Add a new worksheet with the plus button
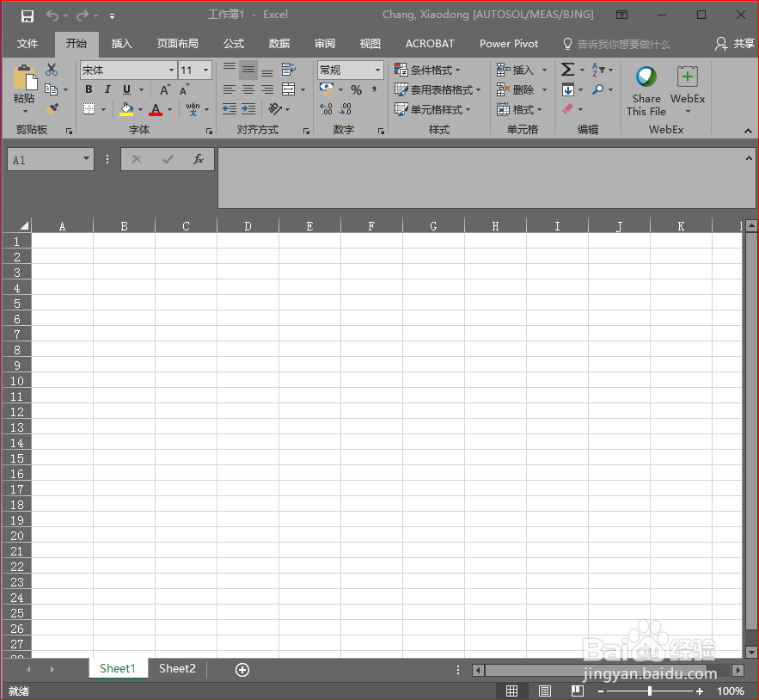Viewport: 759px width, 700px height. tap(242, 668)
